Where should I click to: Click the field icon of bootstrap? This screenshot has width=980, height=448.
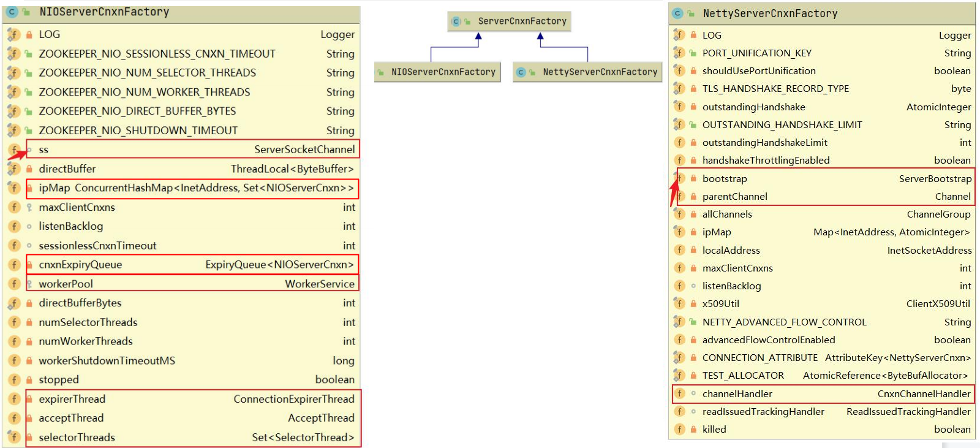679,178
